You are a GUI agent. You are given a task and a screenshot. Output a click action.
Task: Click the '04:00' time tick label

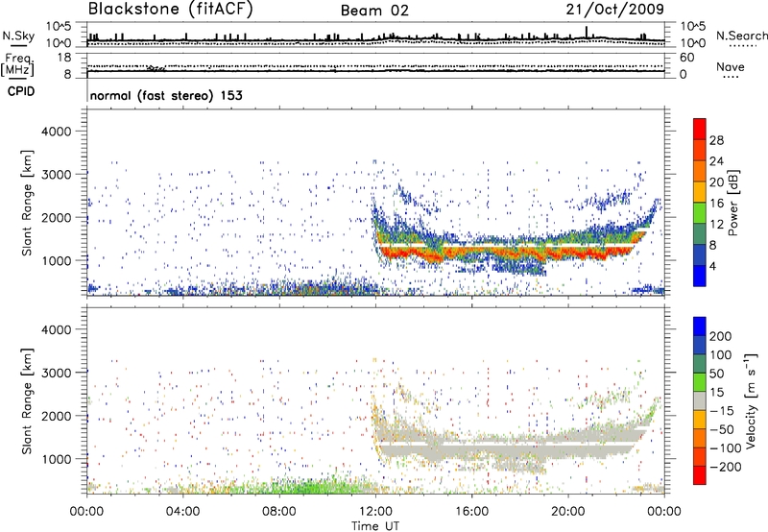[183, 511]
